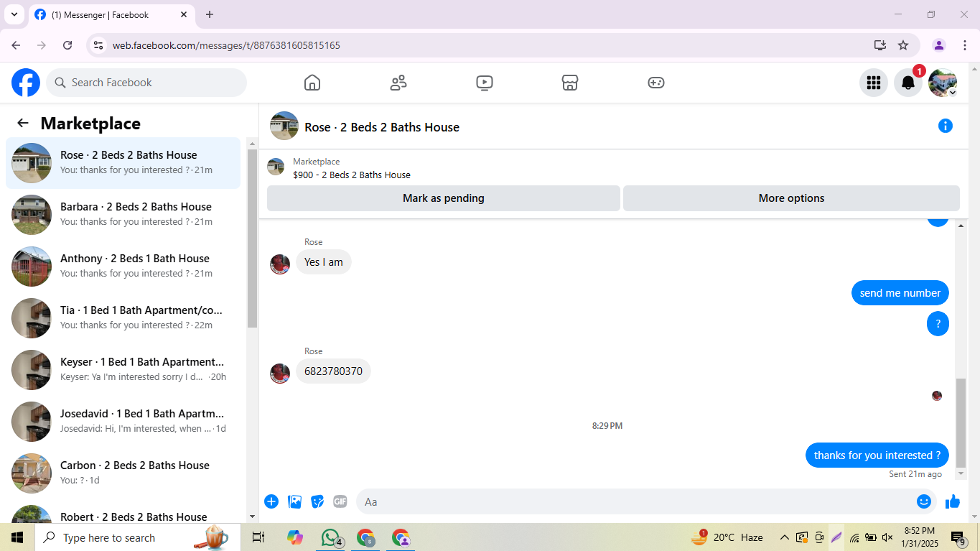The width and height of the screenshot is (980, 551).
Task: Click scroll-down arrow of chat scrollbar
Action: [961, 474]
